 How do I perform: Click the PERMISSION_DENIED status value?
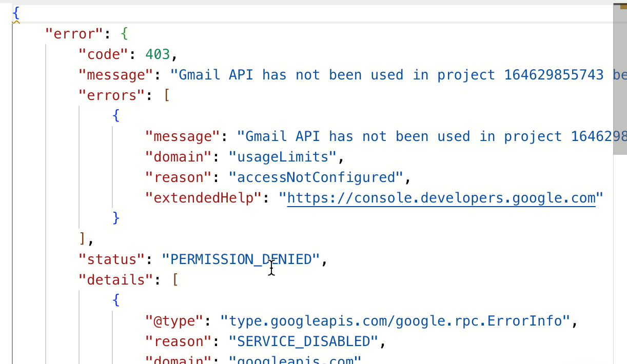click(x=241, y=259)
